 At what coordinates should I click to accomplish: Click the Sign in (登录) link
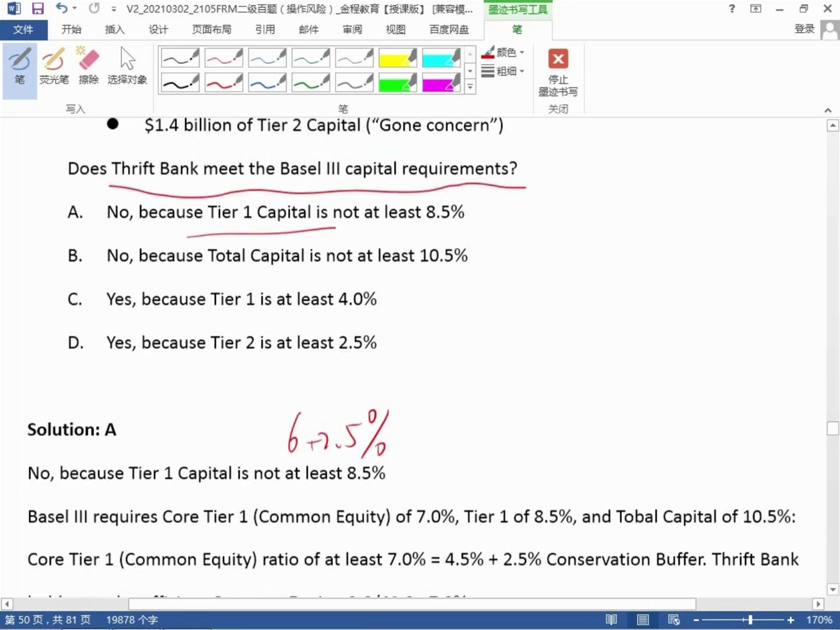point(804,29)
